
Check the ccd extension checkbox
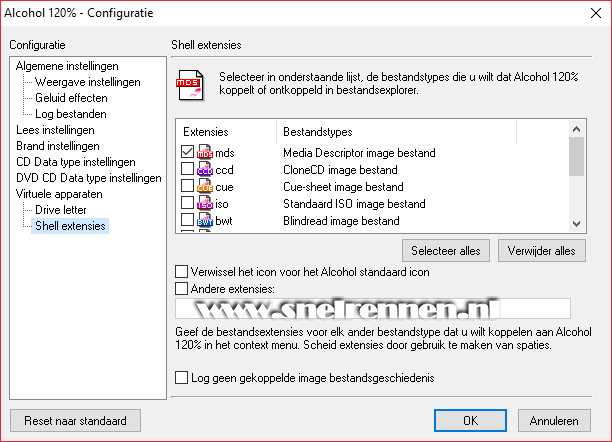tap(187, 169)
